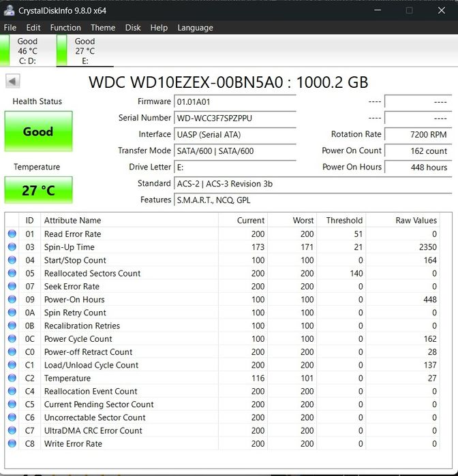Click status circle icon for Spin Retry Count
The image size is (458, 476).
(12, 313)
